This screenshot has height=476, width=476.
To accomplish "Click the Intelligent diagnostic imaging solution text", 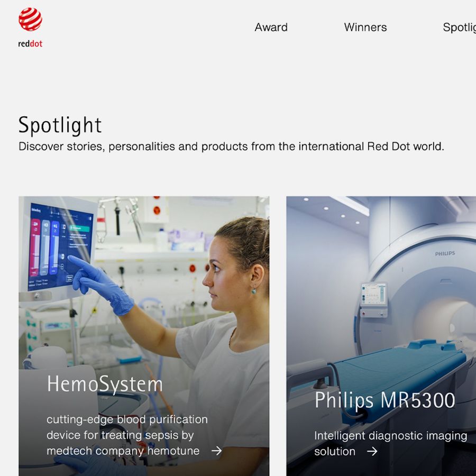I will (390, 444).
